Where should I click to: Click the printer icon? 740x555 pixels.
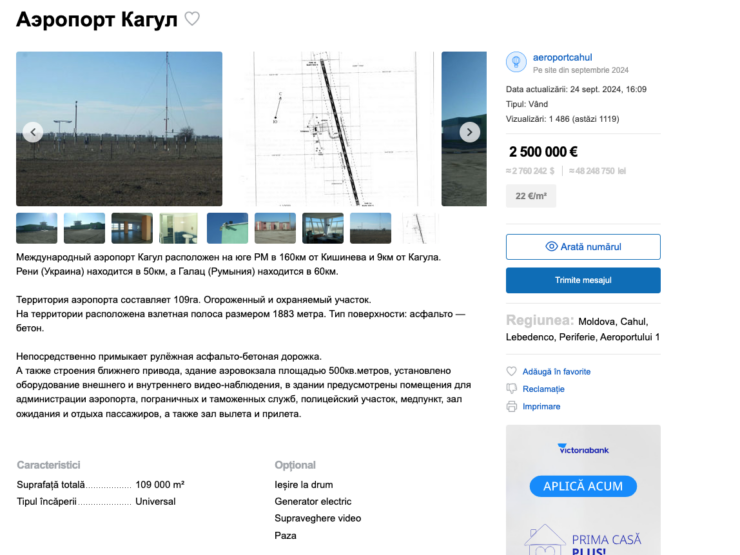pyautogui.click(x=512, y=406)
